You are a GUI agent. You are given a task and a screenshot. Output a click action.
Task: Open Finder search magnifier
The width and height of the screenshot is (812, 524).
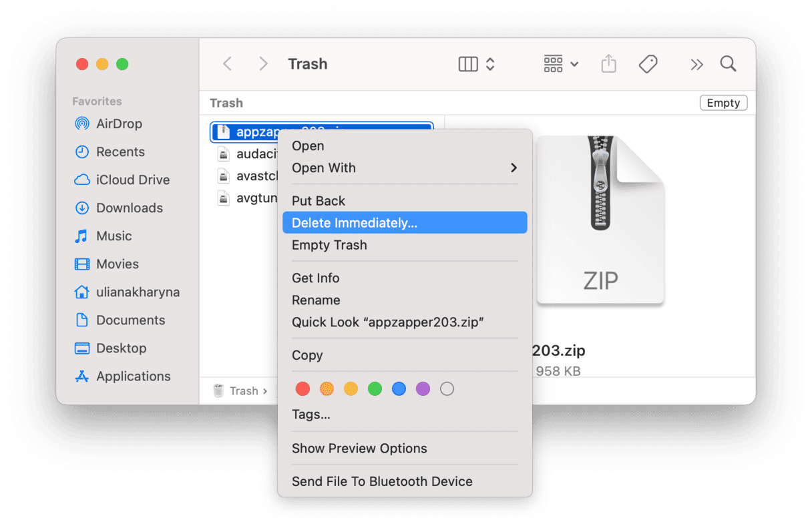pyautogui.click(x=728, y=64)
